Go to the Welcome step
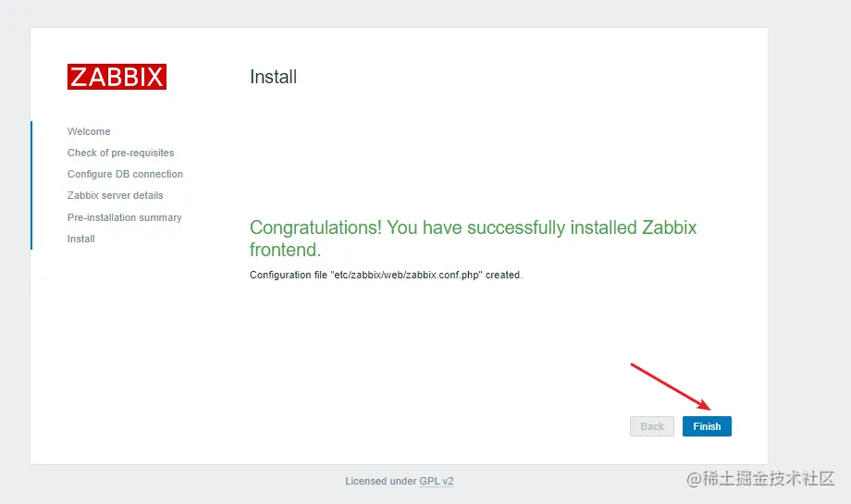 click(89, 131)
